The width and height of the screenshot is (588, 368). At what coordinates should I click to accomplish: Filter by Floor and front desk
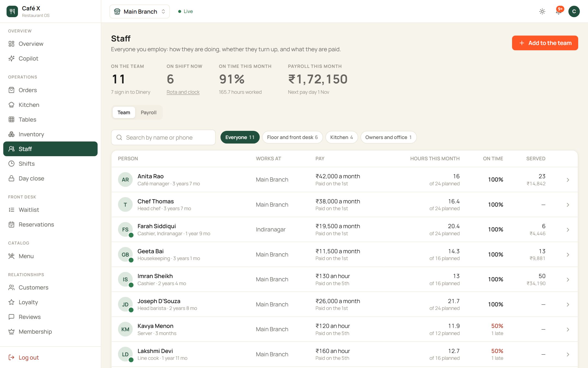(x=292, y=137)
